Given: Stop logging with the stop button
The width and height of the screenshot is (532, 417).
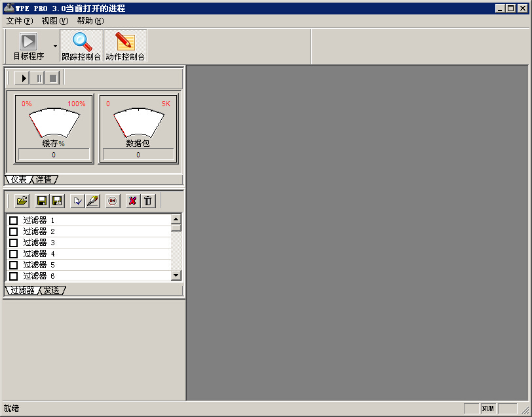Looking at the screenshot, I should (52, 78).
